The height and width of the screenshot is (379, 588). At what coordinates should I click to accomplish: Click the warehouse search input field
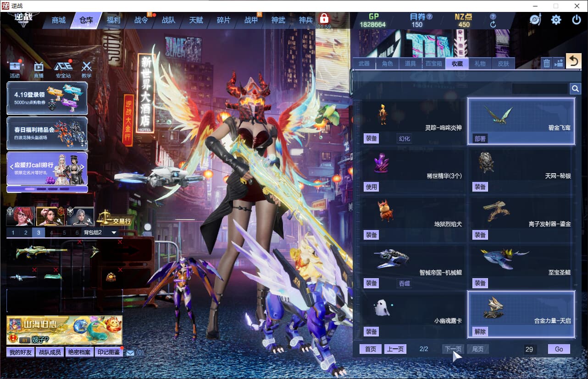pyautogui.click(x=540, y=88)
